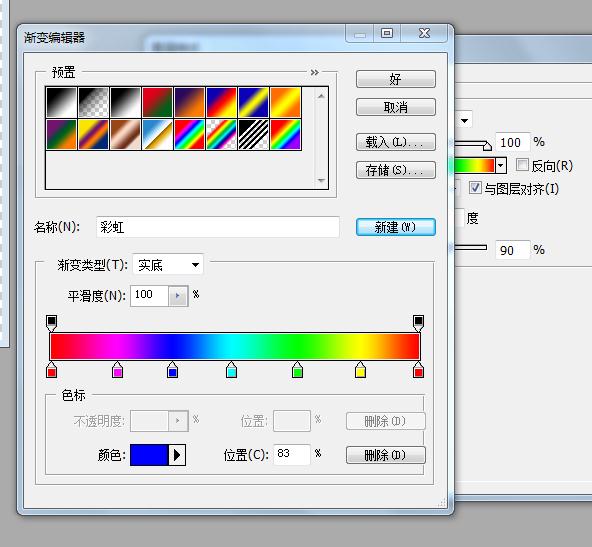Grab the dialog's corner size grip
The image size is (592, 547).
(x=442, y=503)
